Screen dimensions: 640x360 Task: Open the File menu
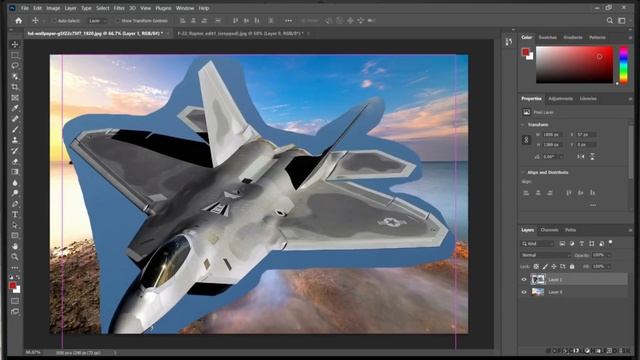[x=25, y=8]
